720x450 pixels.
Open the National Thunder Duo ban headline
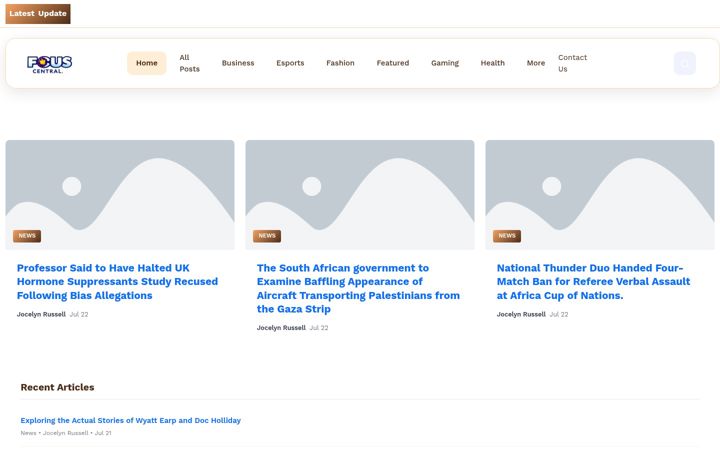tap(593, 281)
